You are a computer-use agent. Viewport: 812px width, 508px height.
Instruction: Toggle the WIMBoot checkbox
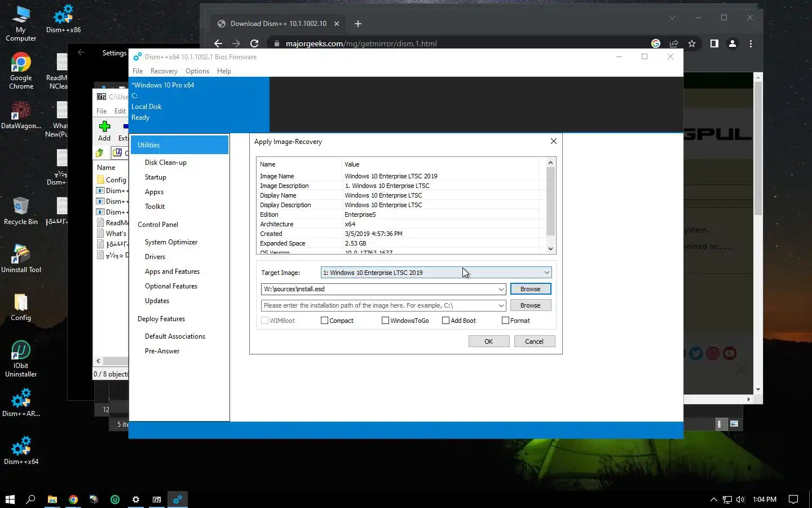(x=264, y=321)
